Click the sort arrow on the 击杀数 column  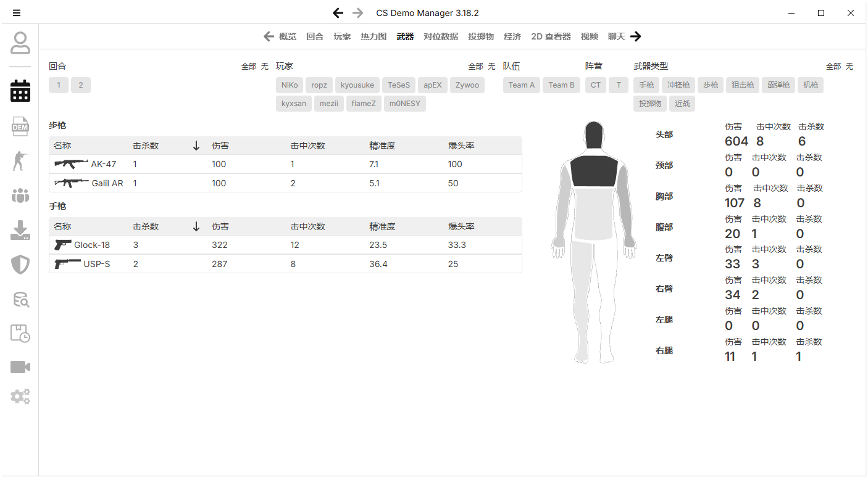click(196, 146)
